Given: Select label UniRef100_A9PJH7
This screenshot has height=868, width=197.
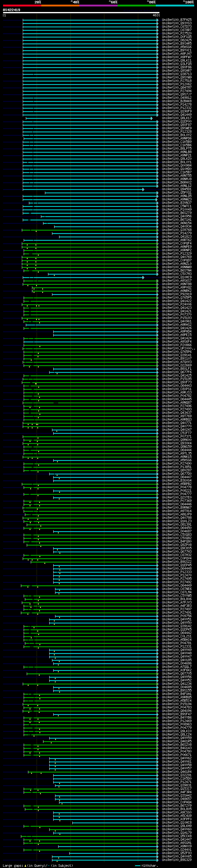Looking at the screenshot, I should 176,54.
